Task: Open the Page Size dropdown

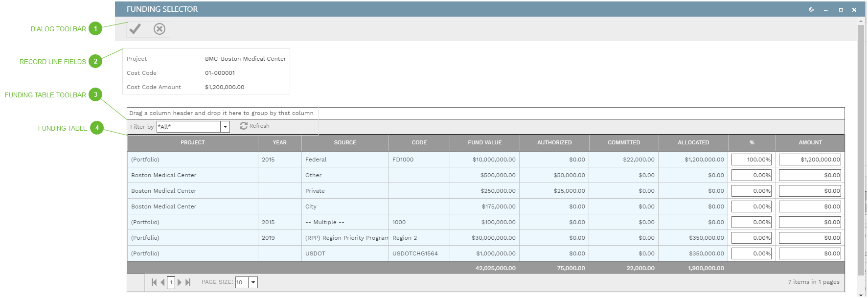Action: pyautogui.click(x=253, y=282)
